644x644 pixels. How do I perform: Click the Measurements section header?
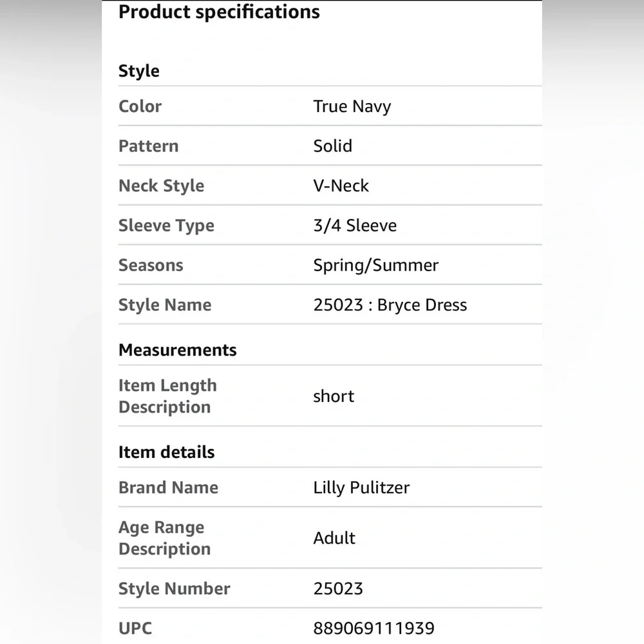coord(177,350)
